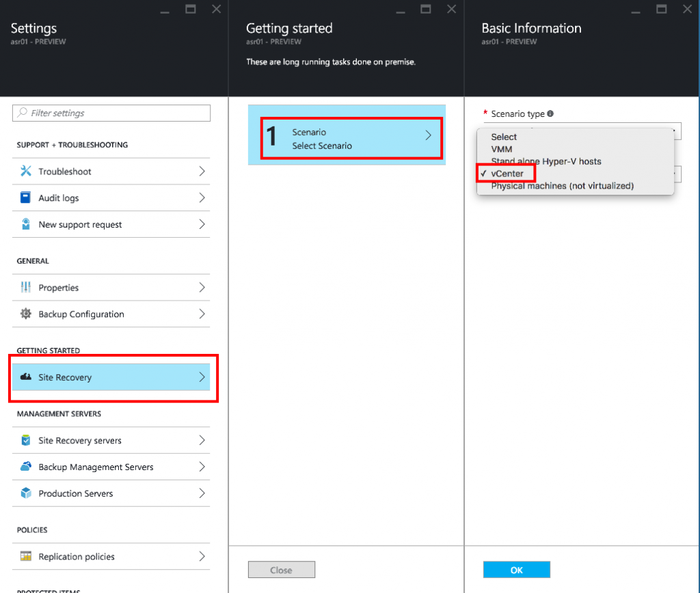Open Backup Management Servers
The height and width of the screenshot is (593, 700).
click(x=111, y=467)
